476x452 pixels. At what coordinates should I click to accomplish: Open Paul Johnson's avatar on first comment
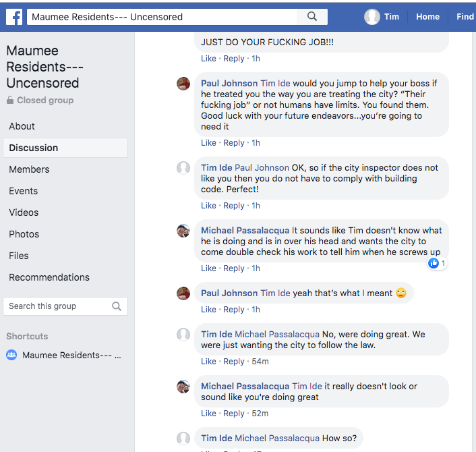click(x=183, y=84)
